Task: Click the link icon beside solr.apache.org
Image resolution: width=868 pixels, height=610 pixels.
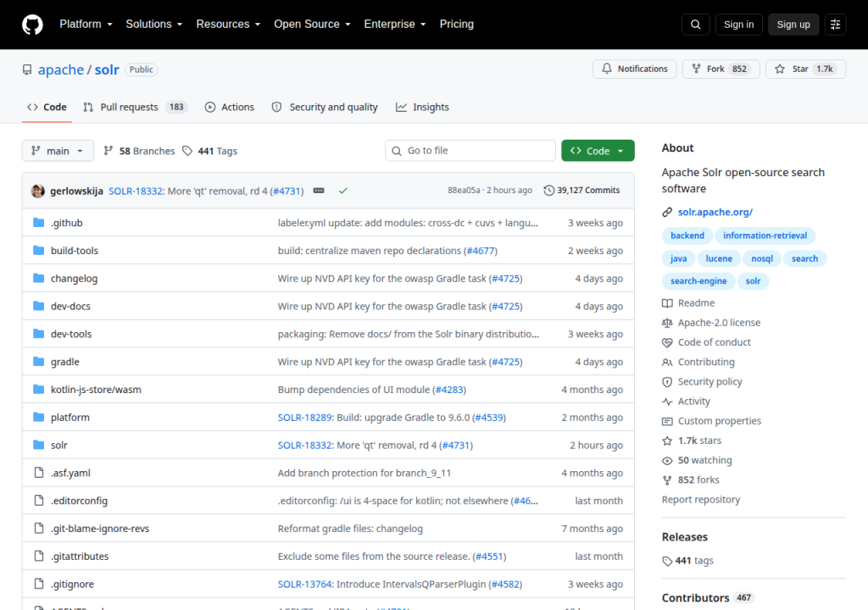Action: click(x=667, y=213)
